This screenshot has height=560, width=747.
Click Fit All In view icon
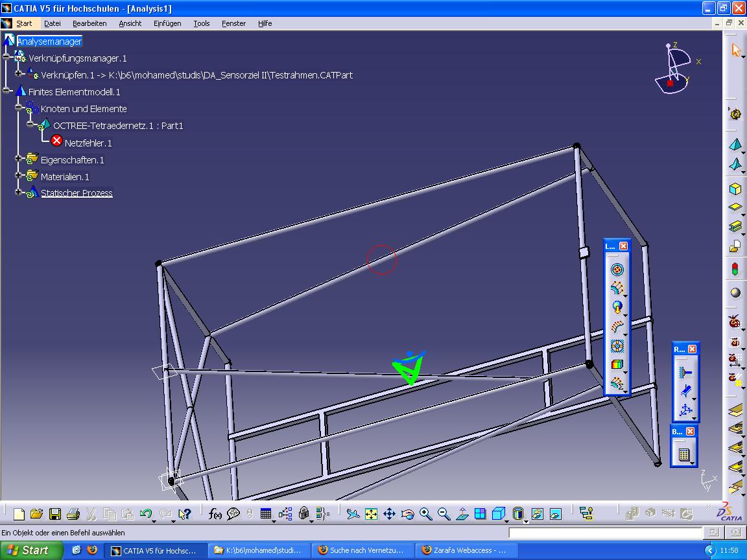click(371, 514)
